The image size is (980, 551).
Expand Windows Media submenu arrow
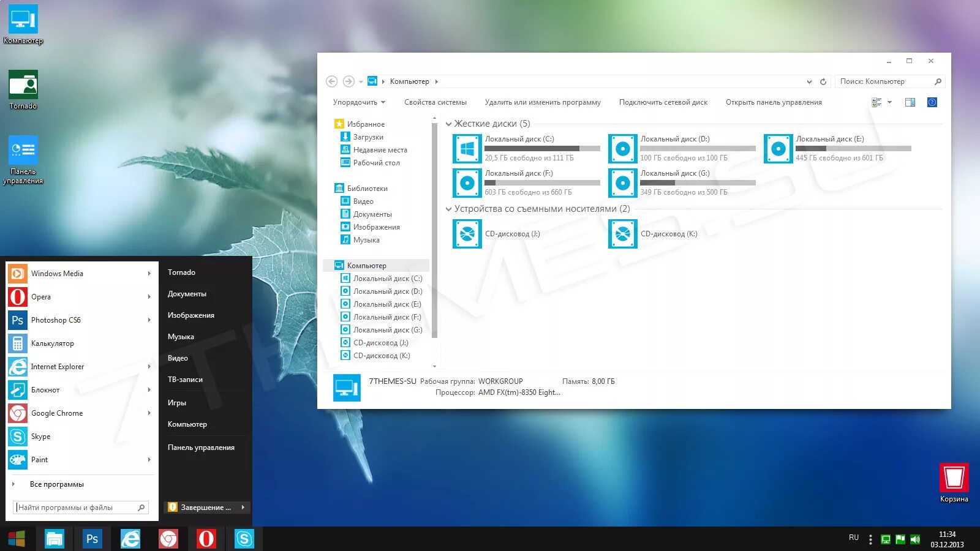149,274
